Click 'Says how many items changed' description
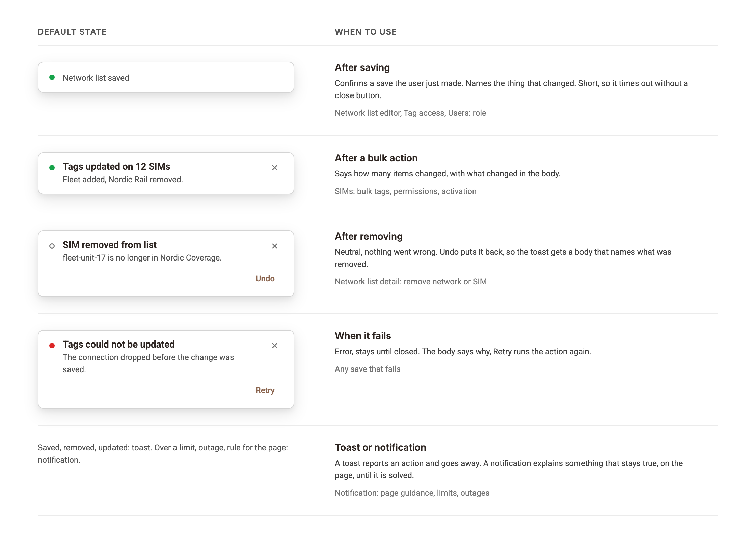 coord(448,174)
